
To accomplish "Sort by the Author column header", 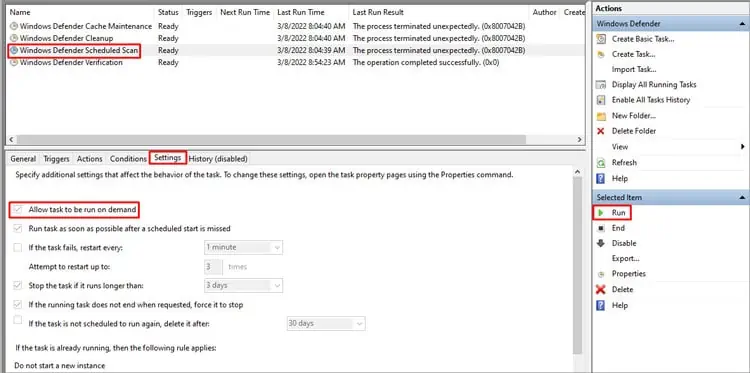I will (544, 12).
